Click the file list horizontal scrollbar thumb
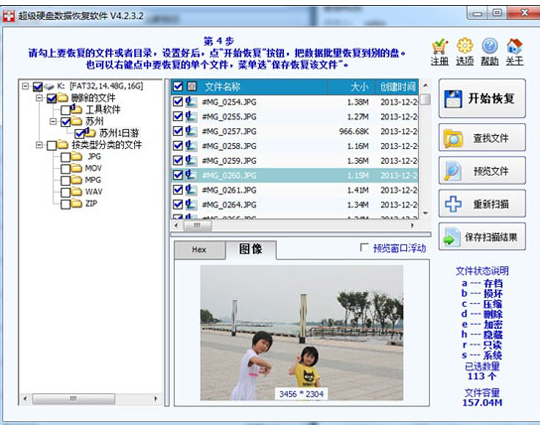This screenshot has width=540, height=425. pyautogui.click(x=197, y=226)
